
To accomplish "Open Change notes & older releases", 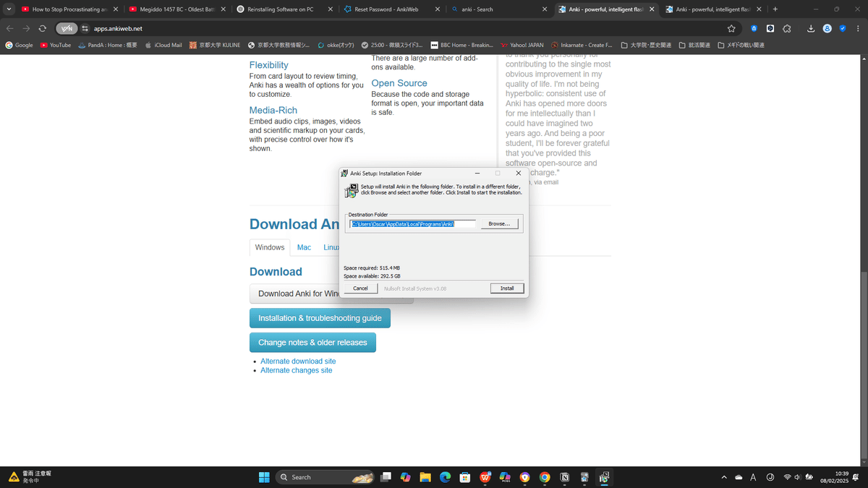I will coord(312,343).
